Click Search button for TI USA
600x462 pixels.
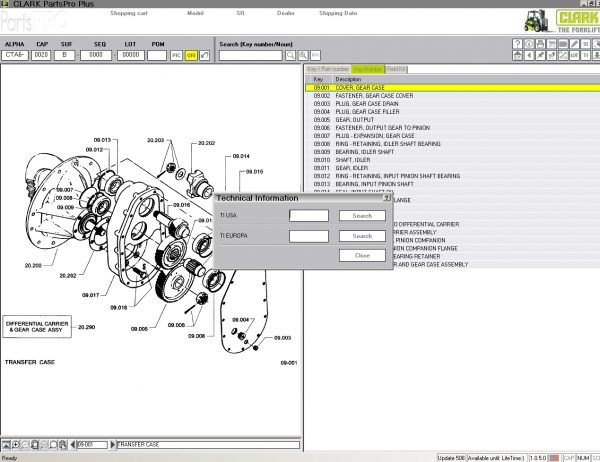pyautogui.click(x=362, y=216)
